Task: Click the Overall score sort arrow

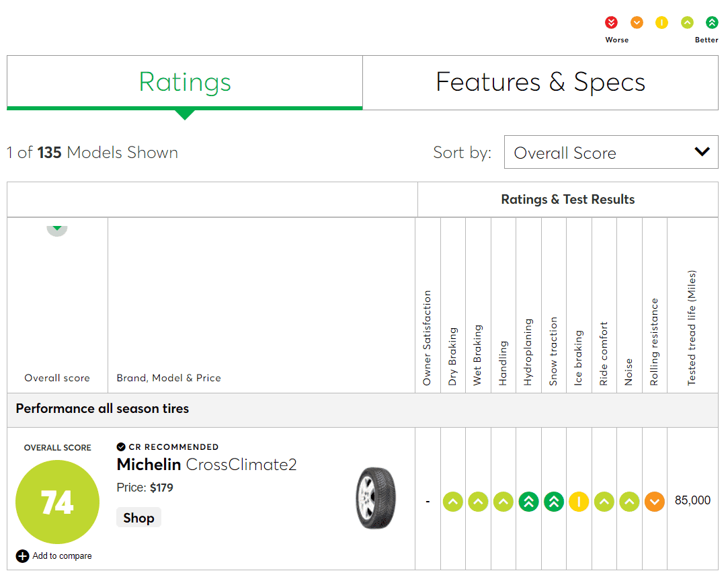Action: click(x=57, y=229)
